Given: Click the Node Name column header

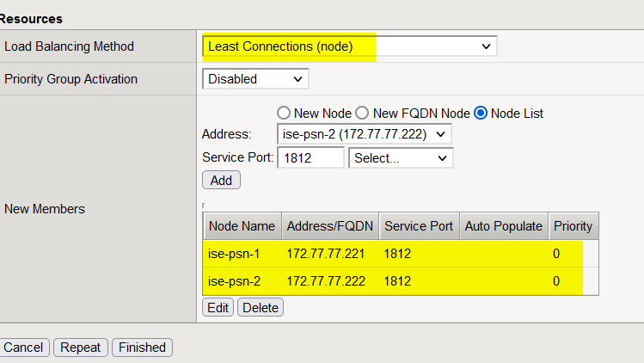Looking at the screenshot, I should (x=242, y=226).
